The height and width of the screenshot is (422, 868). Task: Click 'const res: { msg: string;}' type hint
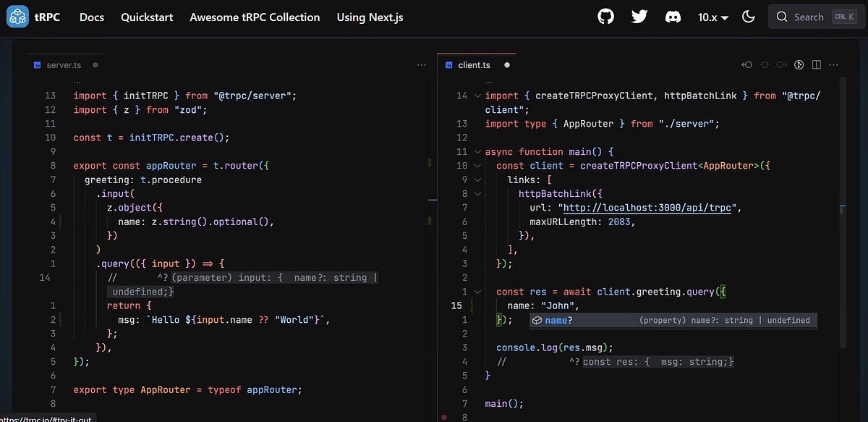click(658, 362)
